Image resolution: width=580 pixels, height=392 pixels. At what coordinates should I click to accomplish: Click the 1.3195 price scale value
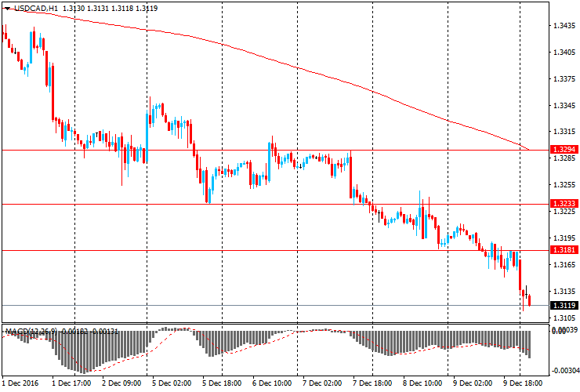[564, 238]
